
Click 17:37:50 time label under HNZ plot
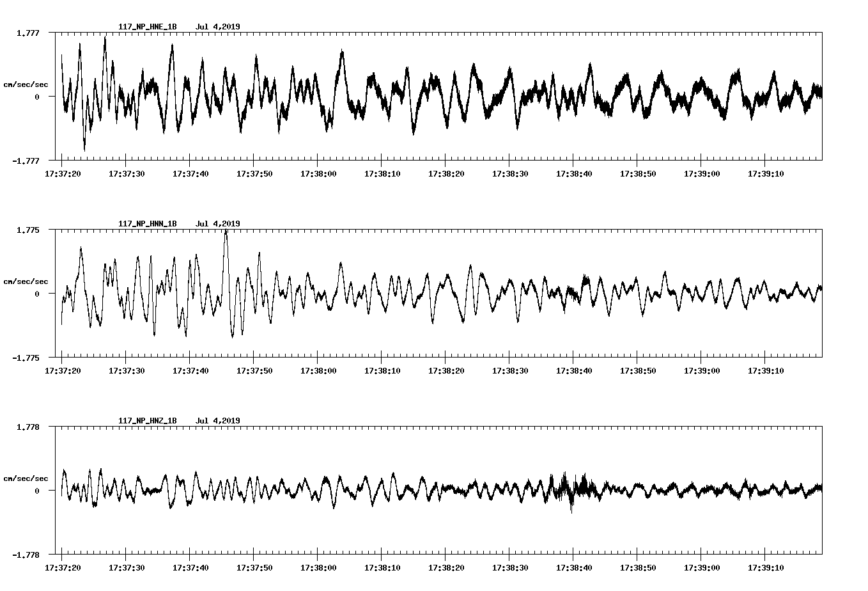254,567
